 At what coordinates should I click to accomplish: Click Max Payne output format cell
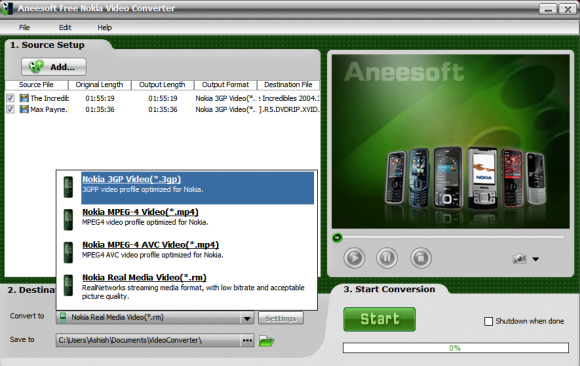(226, 110)
